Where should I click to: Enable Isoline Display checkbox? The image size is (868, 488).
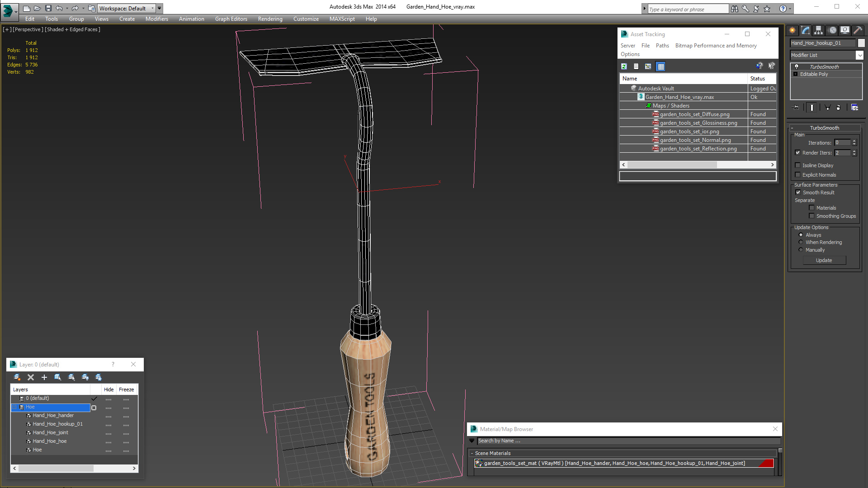(x=798, y=165)
